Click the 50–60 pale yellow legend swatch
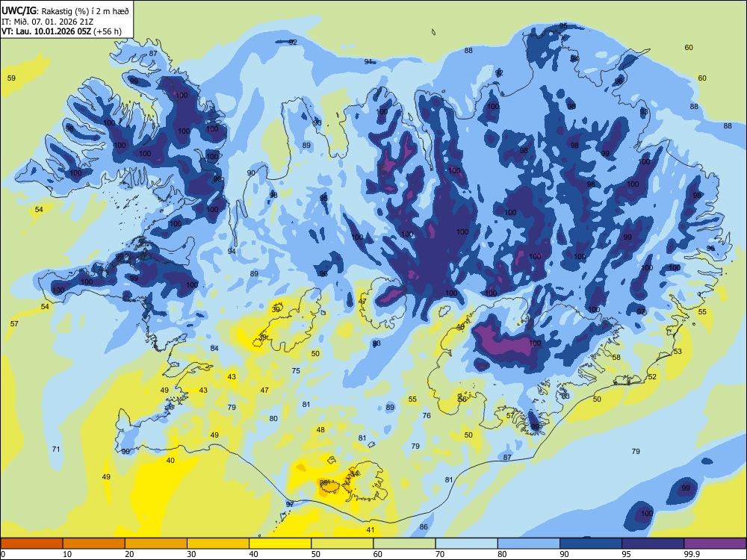 [x=343, y=544]
